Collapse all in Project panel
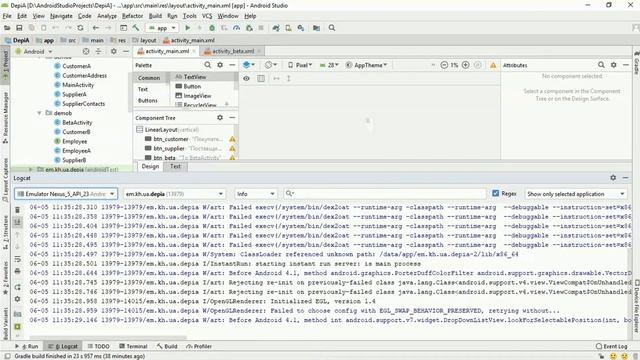 click(98, 51)
